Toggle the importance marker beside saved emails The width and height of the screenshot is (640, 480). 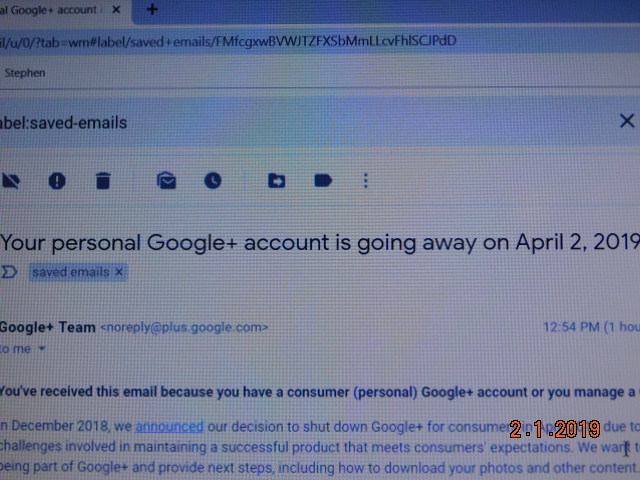pyautogui.click(x=9, y=272)
